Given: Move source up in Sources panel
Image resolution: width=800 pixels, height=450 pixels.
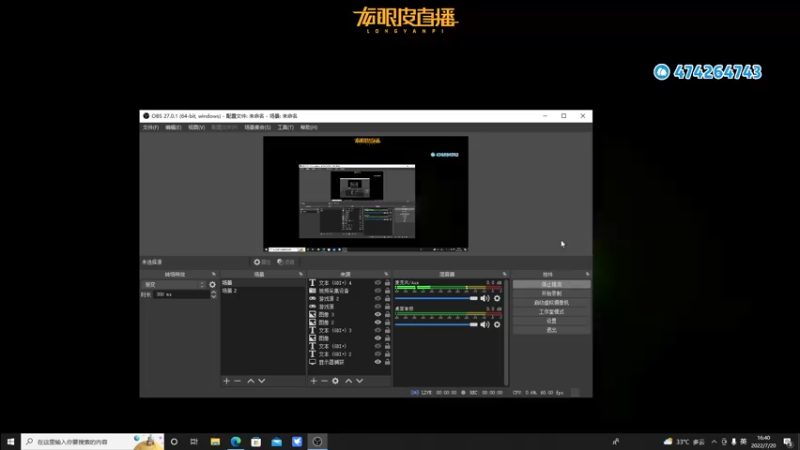Looking at the screenshot, I should click(348, 381).
